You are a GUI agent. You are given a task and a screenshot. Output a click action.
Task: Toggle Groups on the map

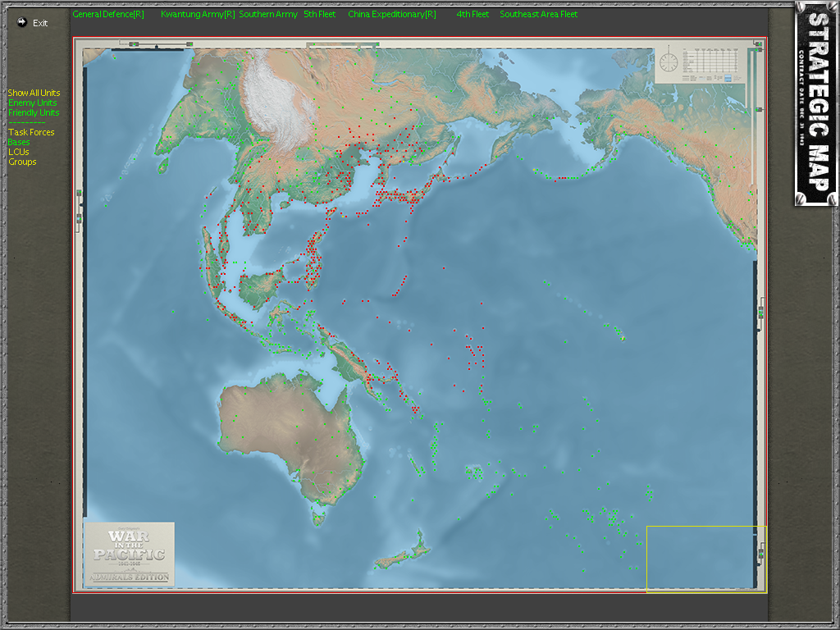click(22, 162)
